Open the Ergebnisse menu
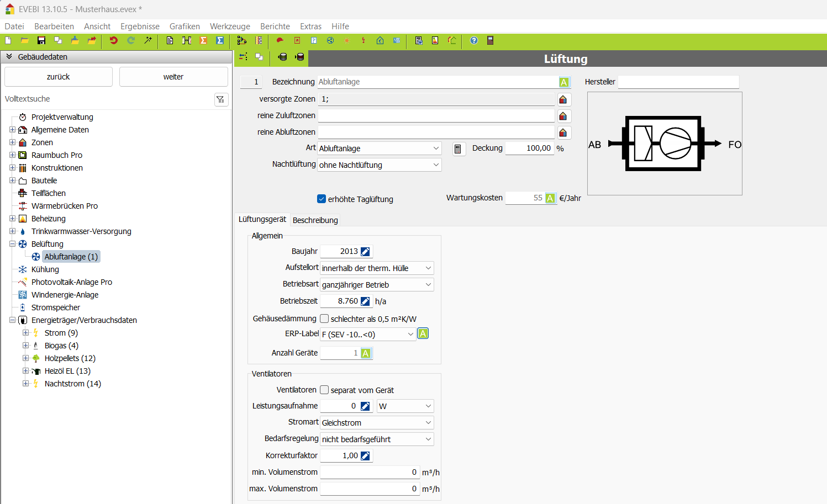The image size is (827, 504). 140,26
